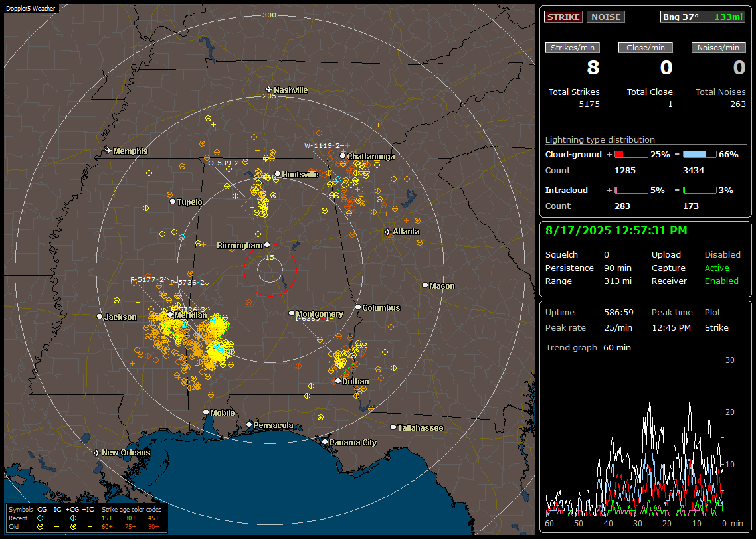The image size is (756, 539).
Task: Click the Huntsville city marker dot
Action: (278, 174)
